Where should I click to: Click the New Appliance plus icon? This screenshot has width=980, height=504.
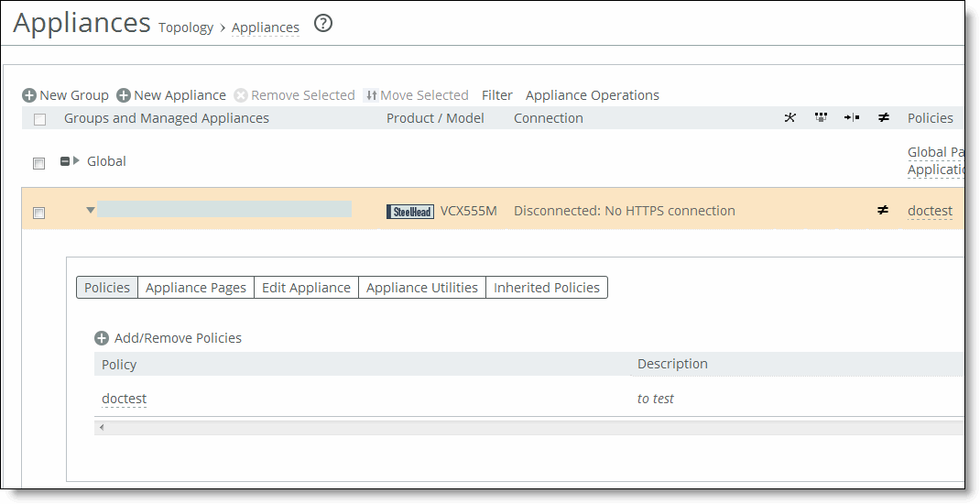[124, 95]
